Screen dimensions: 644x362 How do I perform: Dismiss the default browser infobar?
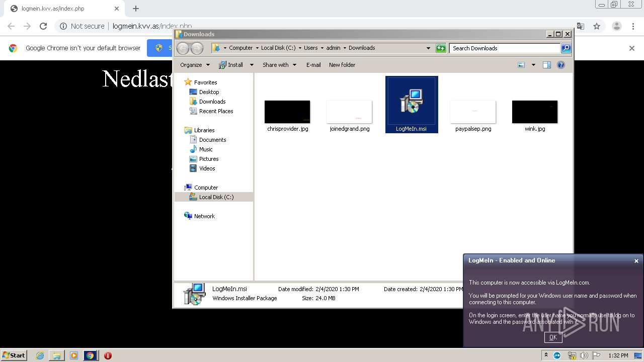click(x=632, y=48)
